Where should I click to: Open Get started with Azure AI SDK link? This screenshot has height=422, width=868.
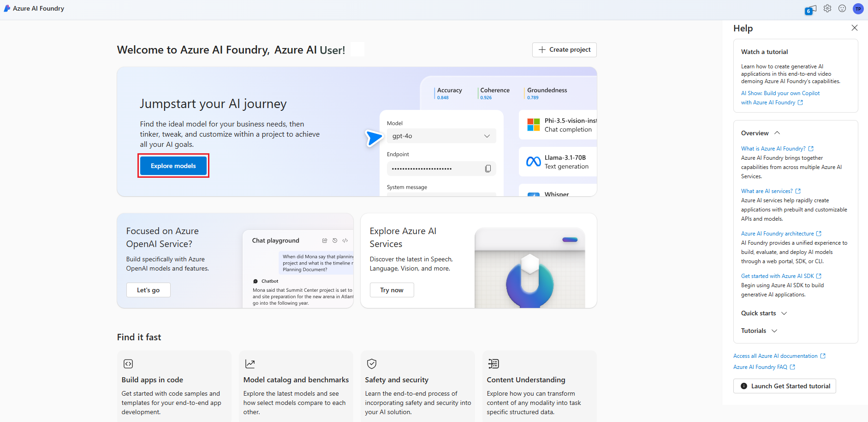(781, 276)
